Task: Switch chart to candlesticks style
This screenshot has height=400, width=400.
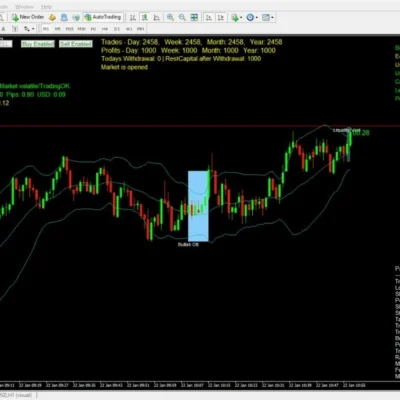Action: click(145, 17)
